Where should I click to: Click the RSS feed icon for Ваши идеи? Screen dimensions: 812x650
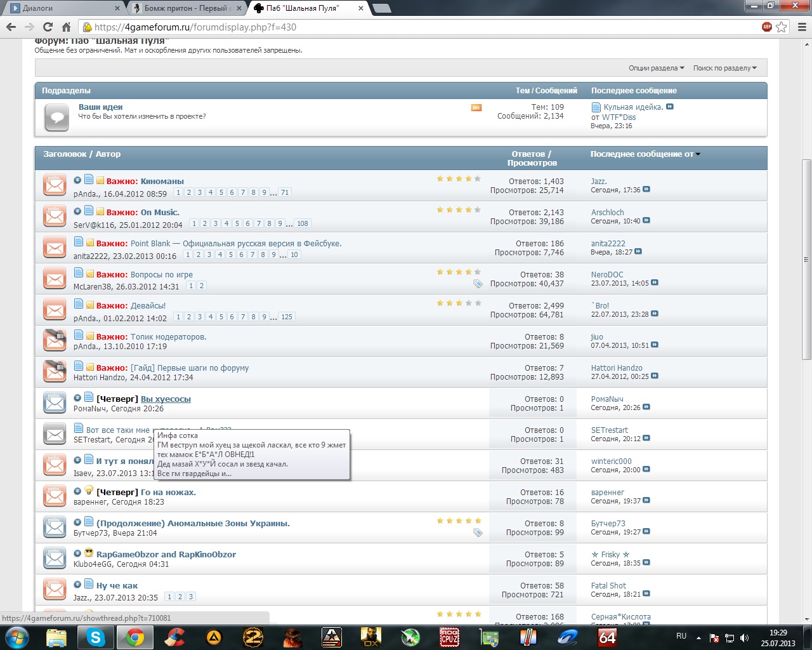476,108
